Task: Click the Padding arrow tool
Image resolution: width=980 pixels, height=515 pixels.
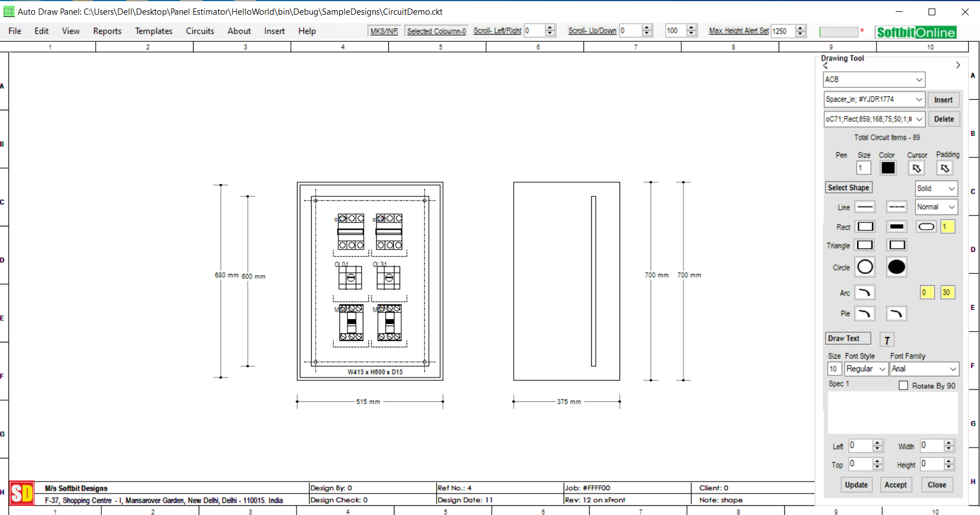Action: [944, 168]
